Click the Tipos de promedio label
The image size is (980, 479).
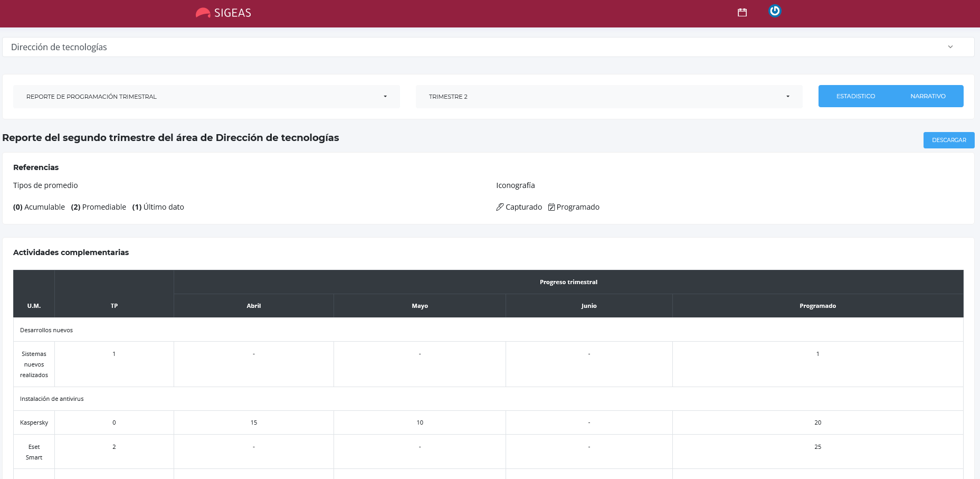(x=45, y=185)
